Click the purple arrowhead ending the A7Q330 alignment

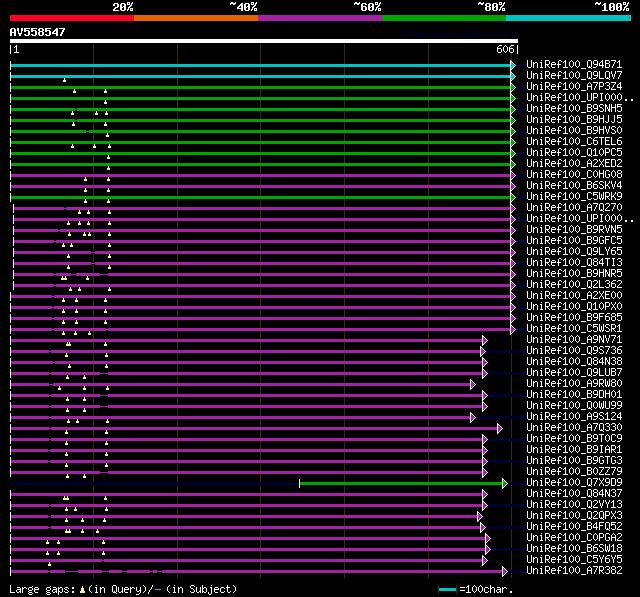pyautogui.click(x=500, y=428)
